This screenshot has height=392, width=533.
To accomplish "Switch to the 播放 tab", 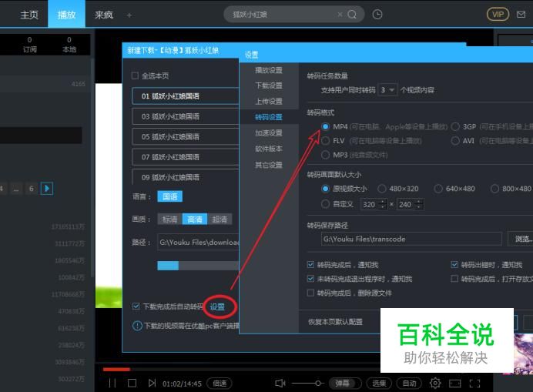I will tap(66, 15).
